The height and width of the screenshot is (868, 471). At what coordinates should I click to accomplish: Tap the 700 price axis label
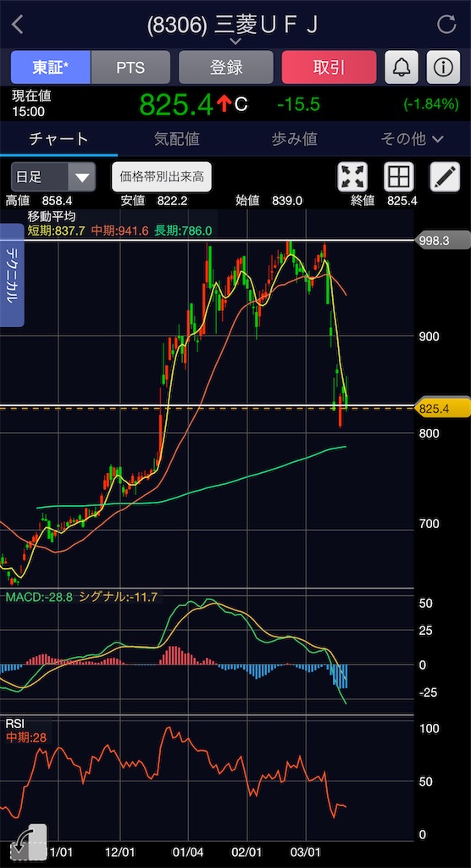point(429,523)
